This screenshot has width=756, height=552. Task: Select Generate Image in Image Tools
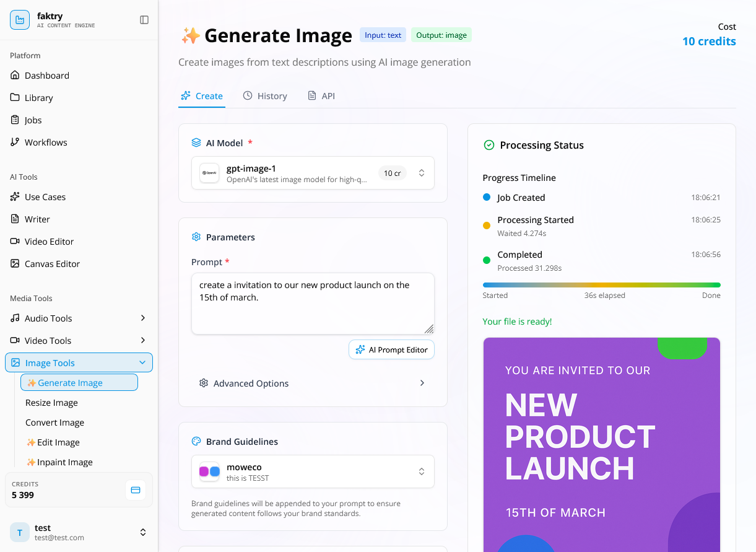79,382
